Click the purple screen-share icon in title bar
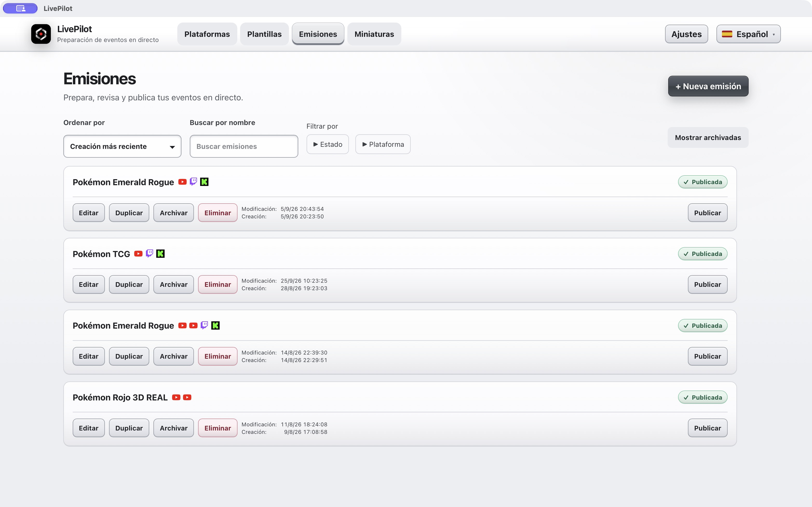The width and height of the screenshot is (812, 507). click(20, 8)
